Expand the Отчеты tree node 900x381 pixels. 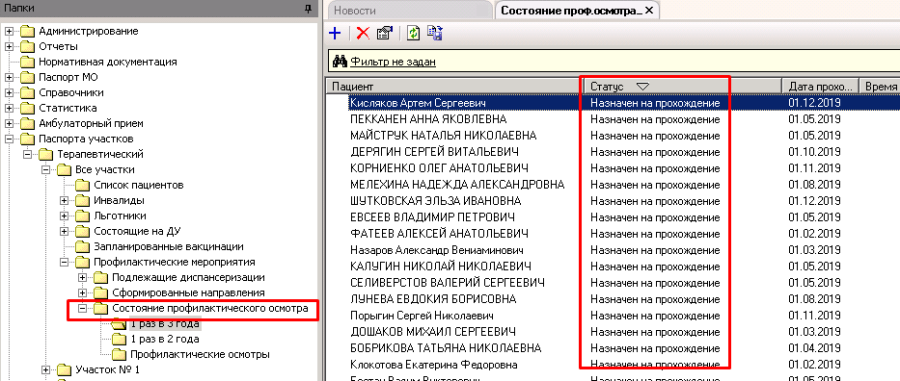(x=9, y=46)
